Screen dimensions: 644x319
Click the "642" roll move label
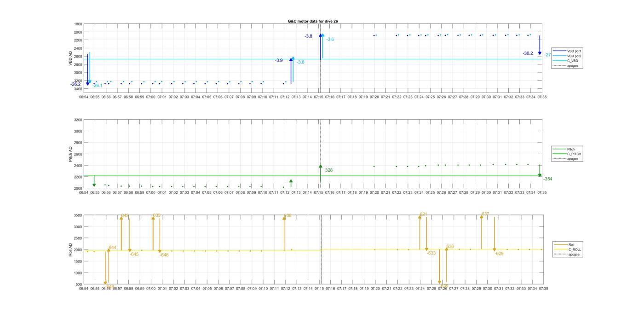[125, 215]
